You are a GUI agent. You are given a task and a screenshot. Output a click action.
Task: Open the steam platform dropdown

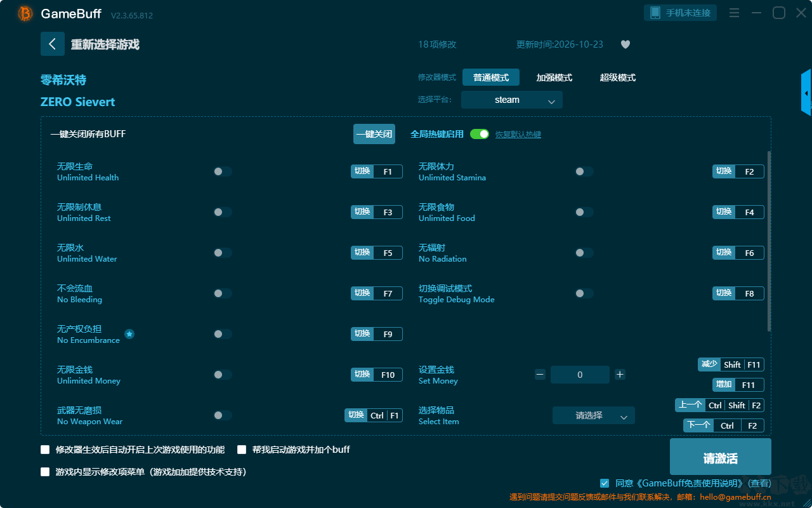click(x=512, y=100)
